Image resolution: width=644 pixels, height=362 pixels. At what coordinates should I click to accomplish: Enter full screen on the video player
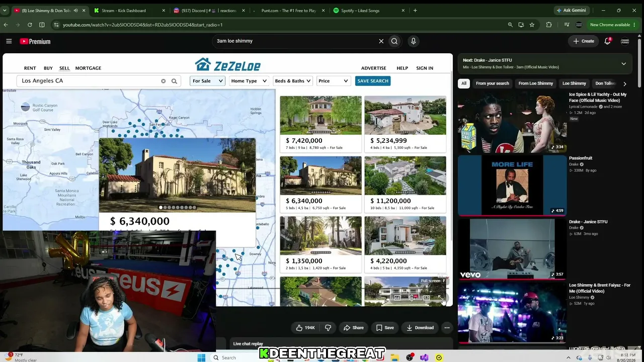440,298
